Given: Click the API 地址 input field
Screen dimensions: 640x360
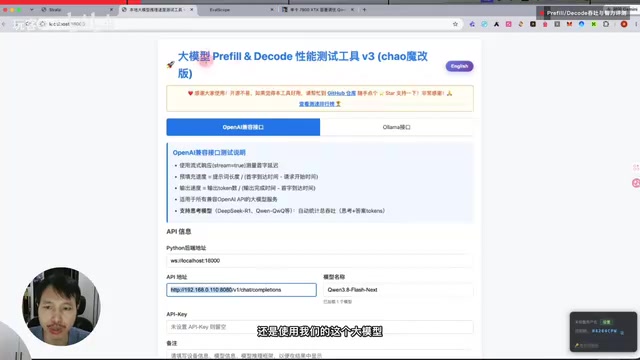Looking at the screenshot, I should click(x=241, y=290).
